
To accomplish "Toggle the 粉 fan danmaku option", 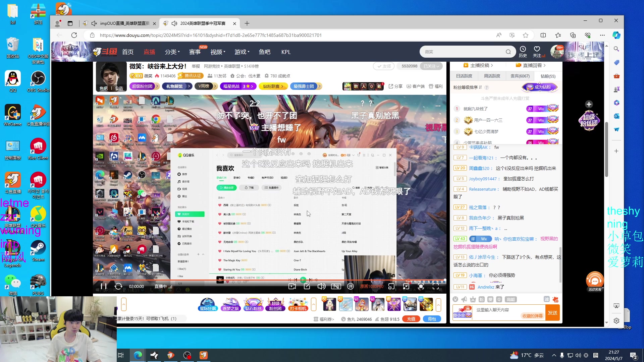I will pos(482,299).
